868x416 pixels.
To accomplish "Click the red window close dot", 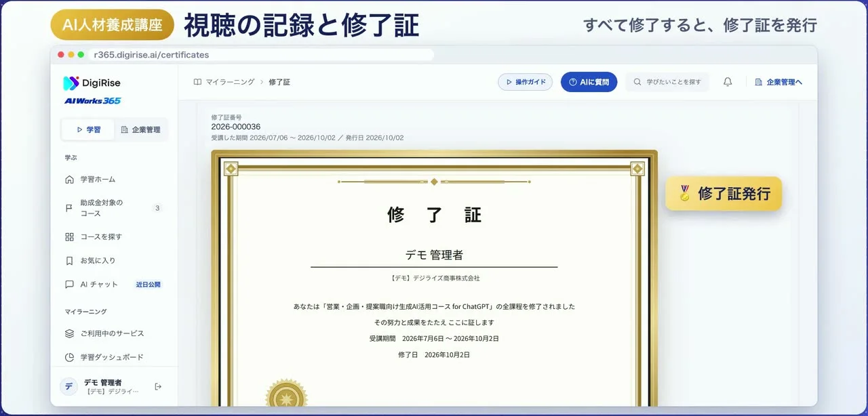I will (61, 55).
